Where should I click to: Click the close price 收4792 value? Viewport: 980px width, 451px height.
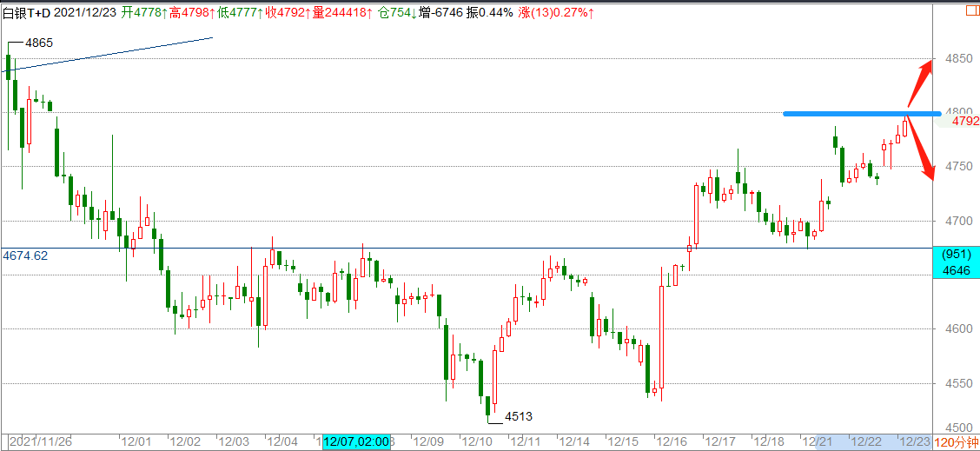288,12
